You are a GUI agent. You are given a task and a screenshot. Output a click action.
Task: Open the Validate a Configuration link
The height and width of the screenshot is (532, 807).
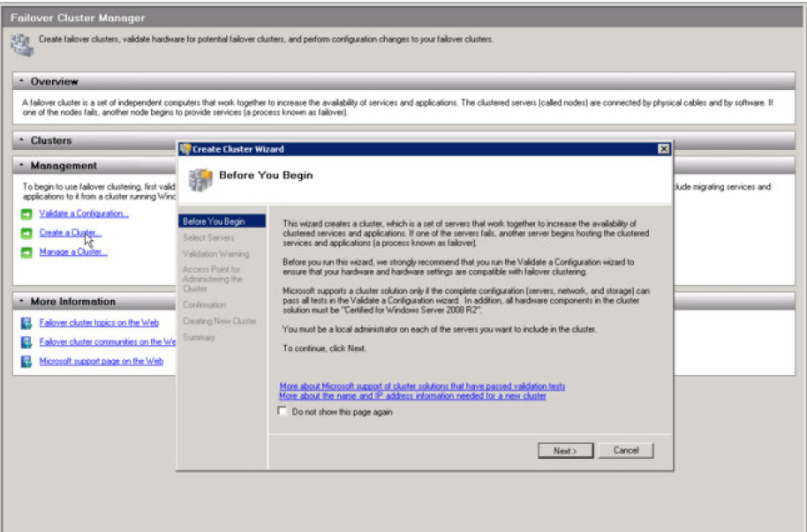[84, 214]
